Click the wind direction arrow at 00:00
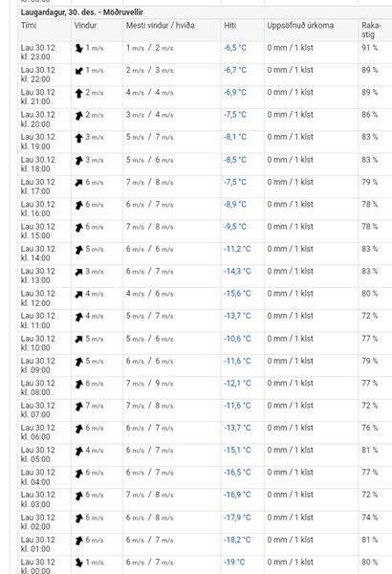 click(78, 563)
